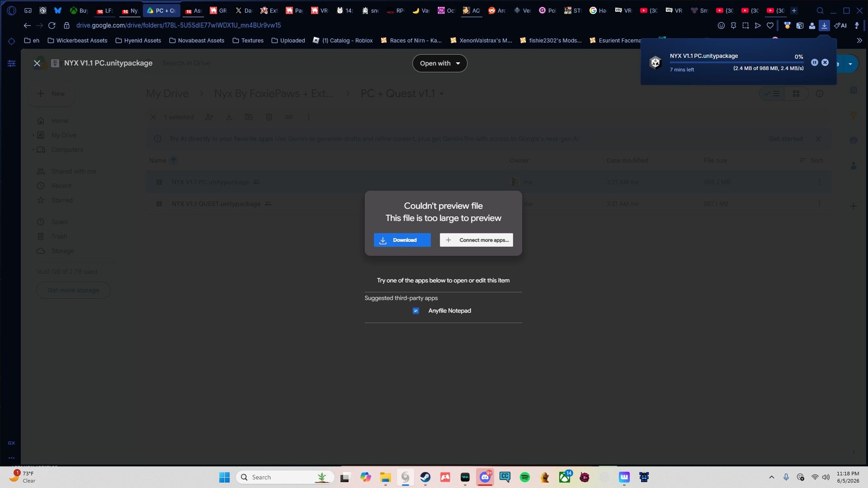Open the tab search magnifier icon

coord(820,10)
